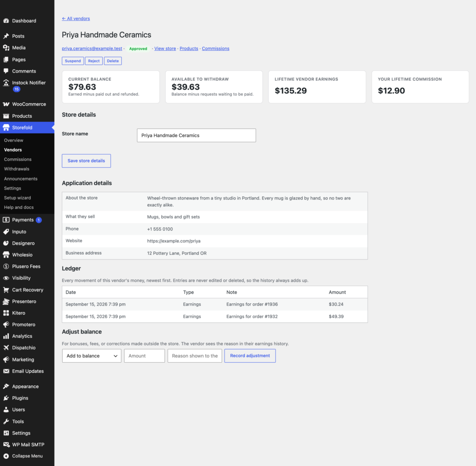Click the Pages icon in sidebar

click(x=6, y=60)
